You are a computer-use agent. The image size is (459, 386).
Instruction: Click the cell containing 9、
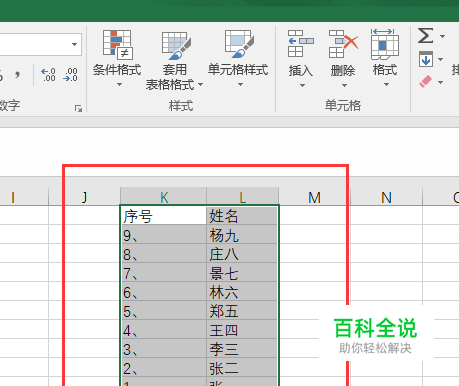tap(163, 234)
